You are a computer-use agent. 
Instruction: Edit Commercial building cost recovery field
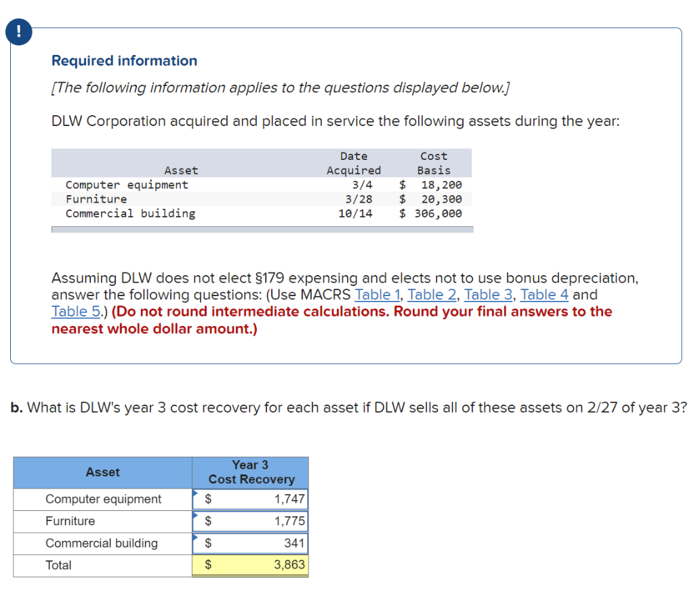(x=251, y=543)
